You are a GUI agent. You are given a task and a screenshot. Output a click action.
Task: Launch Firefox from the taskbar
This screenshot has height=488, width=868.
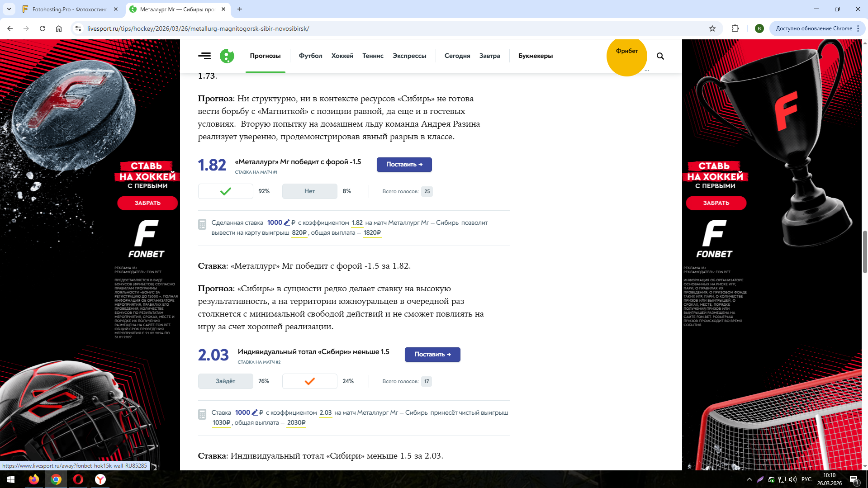click(x=34, y=479)
